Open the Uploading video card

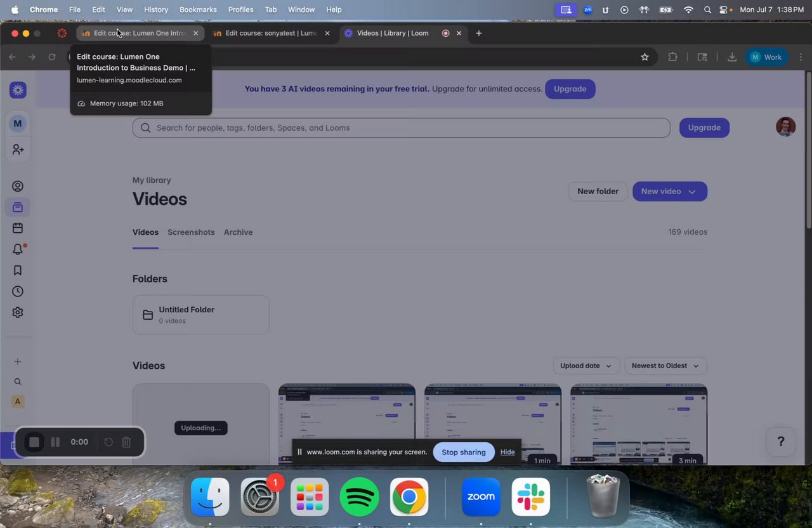tap(200, 424)
